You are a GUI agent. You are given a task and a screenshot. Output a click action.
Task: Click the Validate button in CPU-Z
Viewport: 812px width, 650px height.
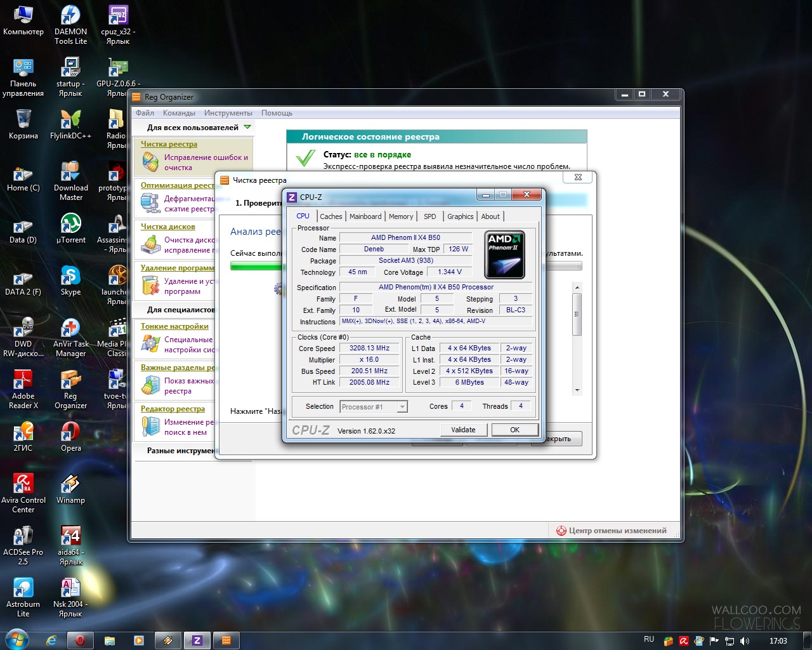(463, 430)
